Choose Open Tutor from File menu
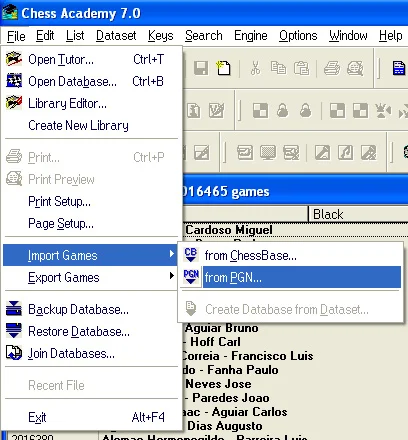The height and width of the screenshot is (440, 408). point(91,59)
